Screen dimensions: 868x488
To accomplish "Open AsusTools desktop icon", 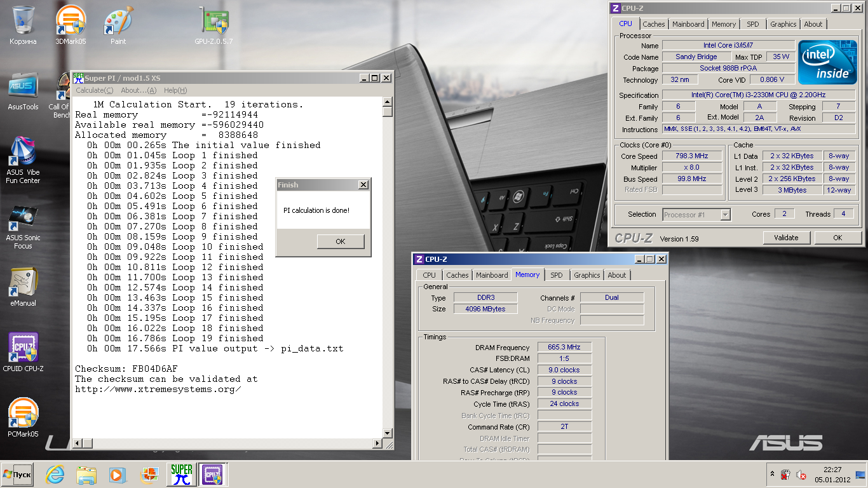I will point(23,91).
